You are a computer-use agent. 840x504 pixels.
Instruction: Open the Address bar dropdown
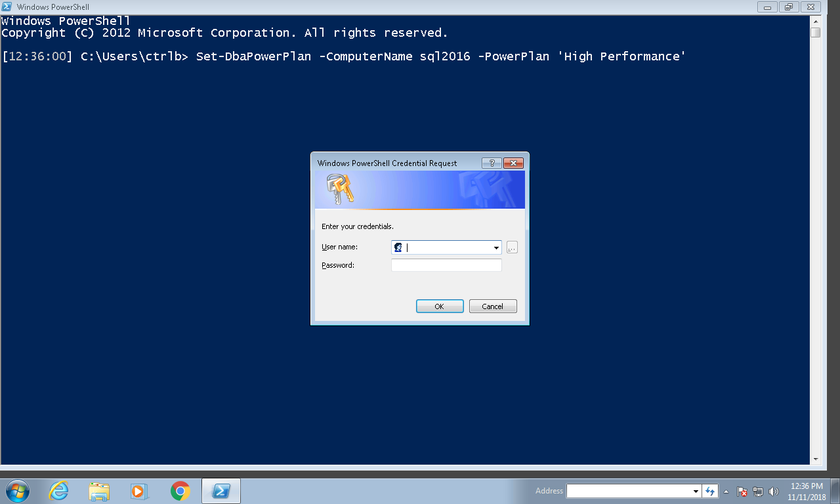[x=697, y=490]
